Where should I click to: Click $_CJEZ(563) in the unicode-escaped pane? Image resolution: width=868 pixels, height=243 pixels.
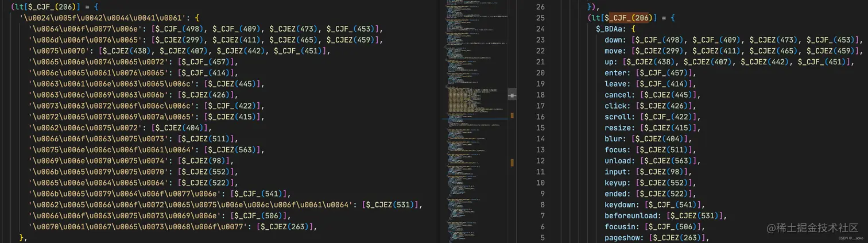tap(232, 150)
